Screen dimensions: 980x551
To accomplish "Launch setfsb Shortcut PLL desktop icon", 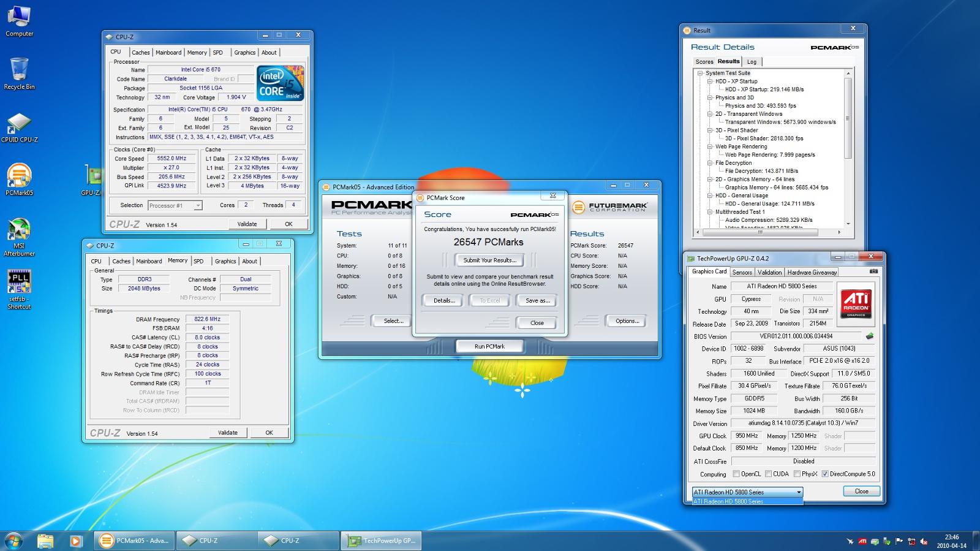I will 19,290.
